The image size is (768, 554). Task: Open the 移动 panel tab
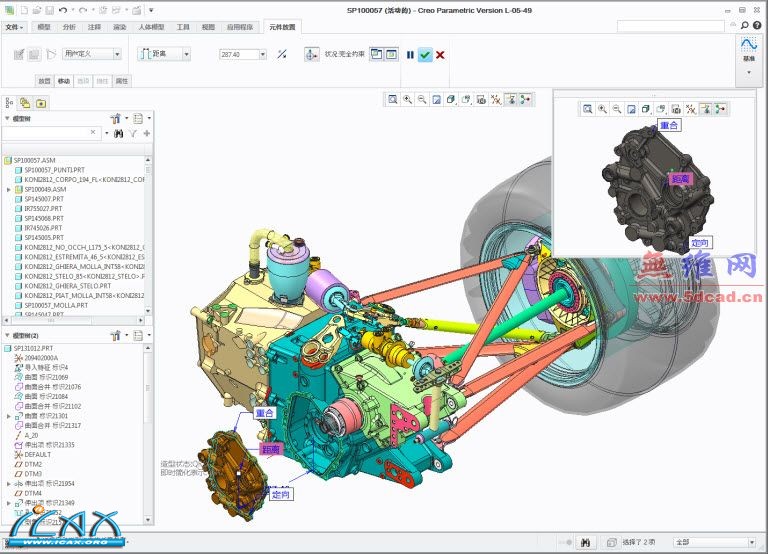pyautogui.click(x=64, y=80)
